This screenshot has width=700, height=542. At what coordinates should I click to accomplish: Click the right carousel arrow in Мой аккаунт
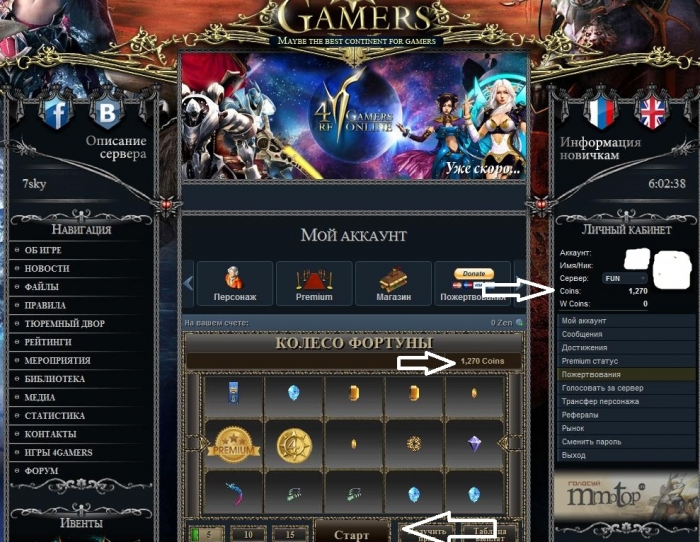(520, 284)
